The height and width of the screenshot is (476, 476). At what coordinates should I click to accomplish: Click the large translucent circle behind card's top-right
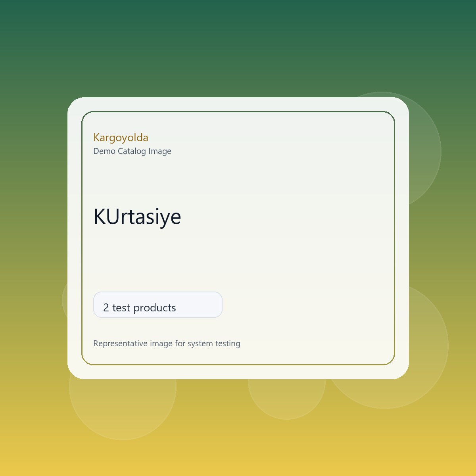click(425, 151)
